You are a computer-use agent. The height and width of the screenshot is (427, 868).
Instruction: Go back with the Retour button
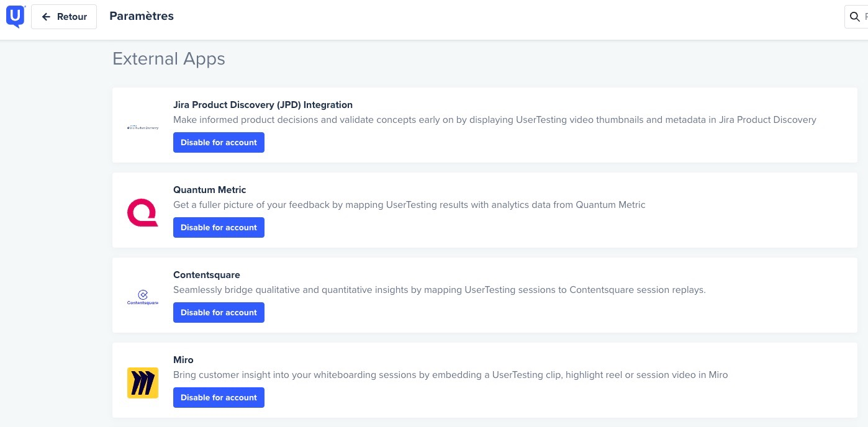(x=64, y=17)
